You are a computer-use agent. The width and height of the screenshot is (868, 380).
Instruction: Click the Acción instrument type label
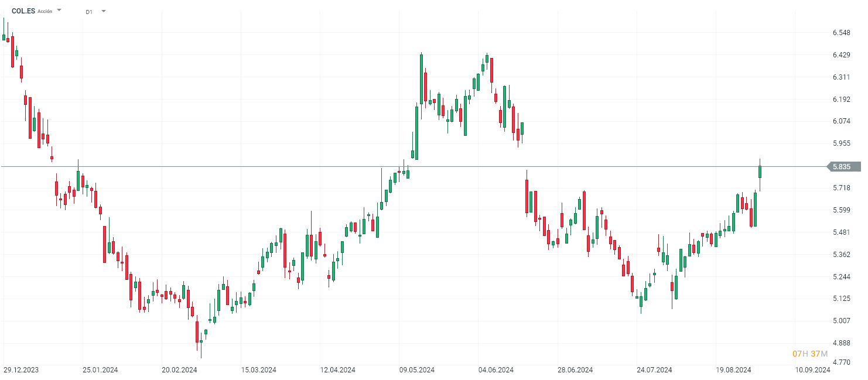[x=45, y=11]
